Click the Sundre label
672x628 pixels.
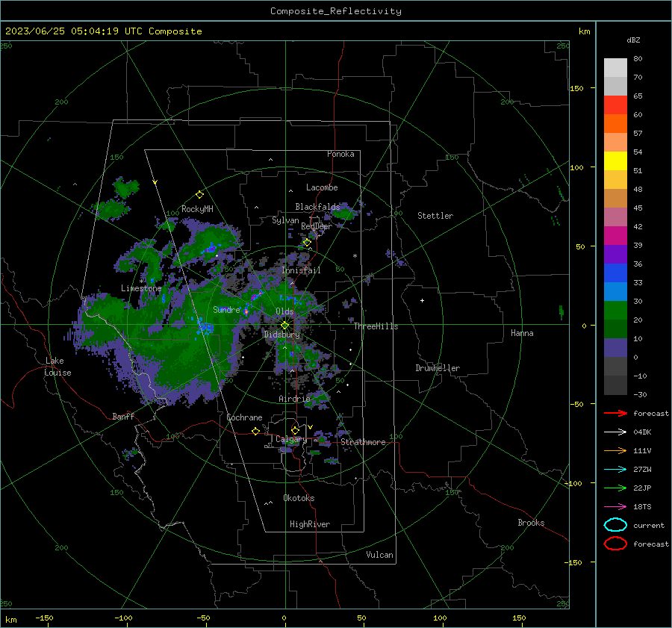[x=226, y=309]
